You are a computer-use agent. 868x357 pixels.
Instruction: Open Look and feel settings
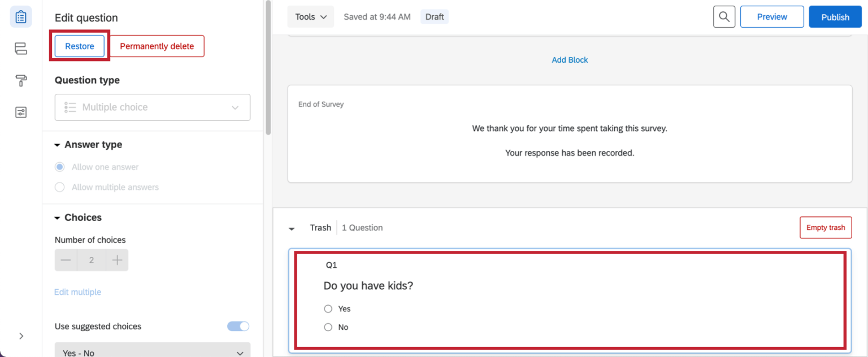coord(21,80)
